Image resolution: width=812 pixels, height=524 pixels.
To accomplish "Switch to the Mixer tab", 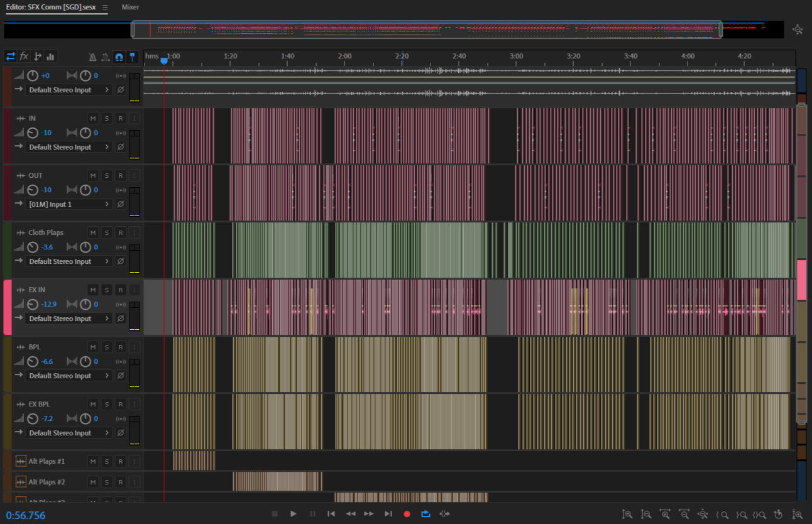I will pyautogui.click(x=130, y=8).
